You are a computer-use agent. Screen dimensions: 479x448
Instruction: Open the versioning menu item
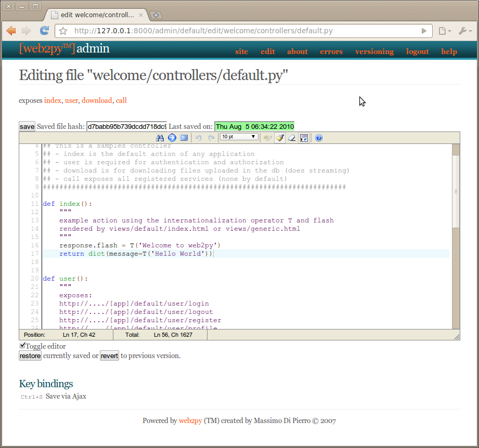[374, 51]
